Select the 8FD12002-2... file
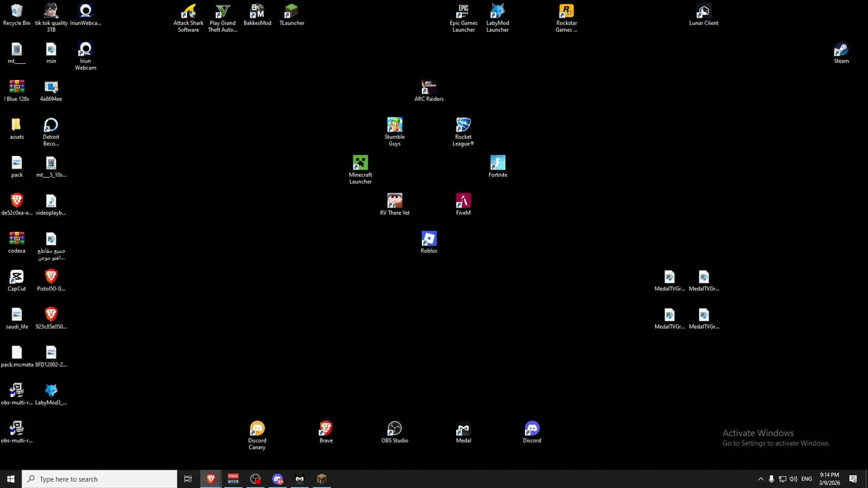 click(x=51, y=357)
